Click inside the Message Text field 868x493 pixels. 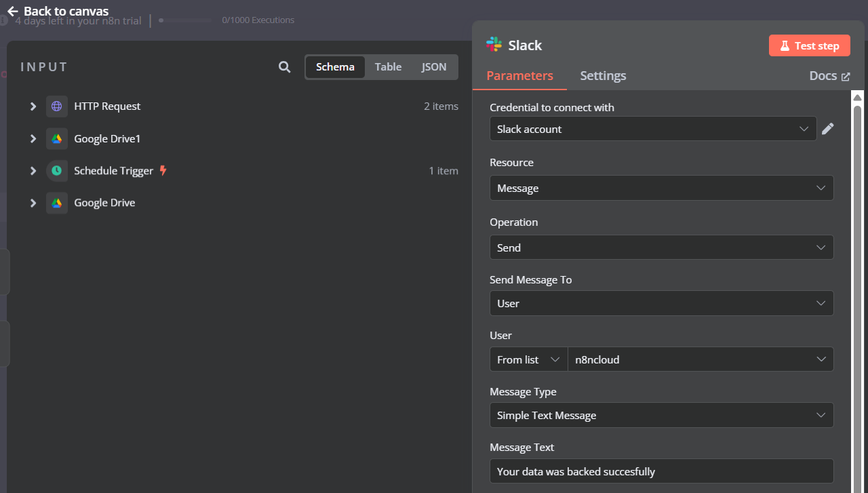[x=661, y=471]
